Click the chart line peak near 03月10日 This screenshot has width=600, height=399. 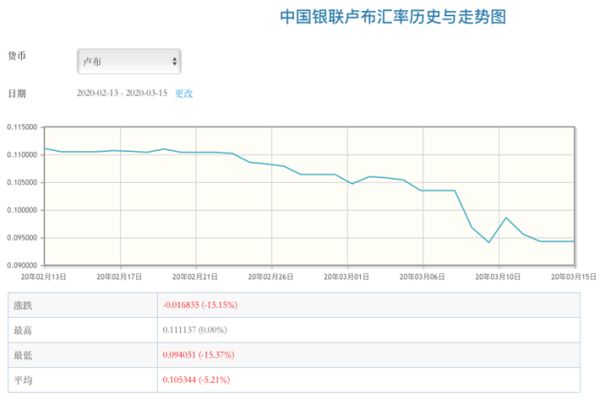[x=506, y=218]
